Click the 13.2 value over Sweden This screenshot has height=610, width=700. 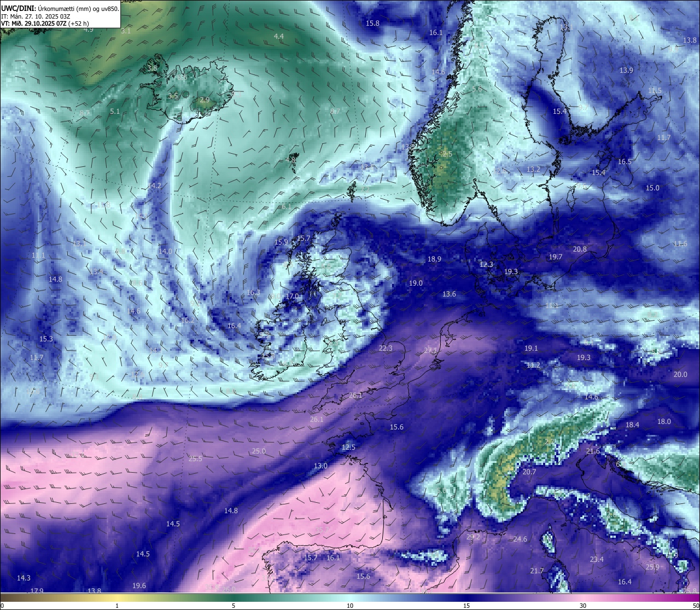click(x=533, y=169)
